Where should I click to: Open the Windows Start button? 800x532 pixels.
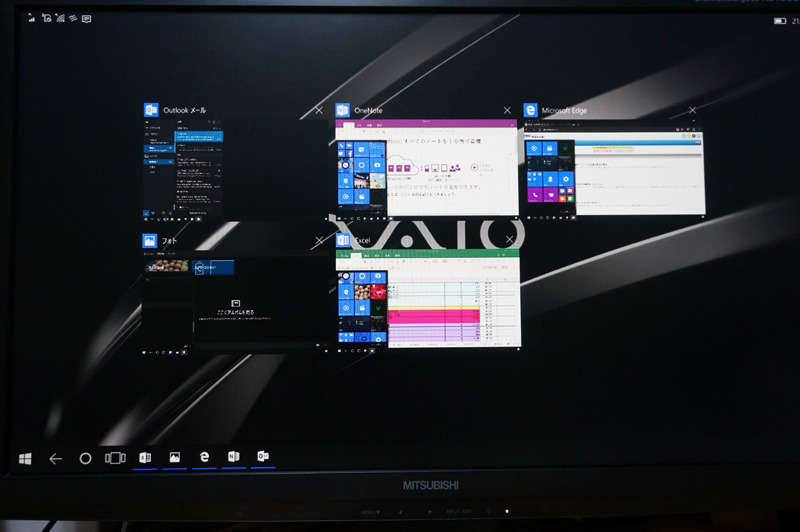coord(25,459)
